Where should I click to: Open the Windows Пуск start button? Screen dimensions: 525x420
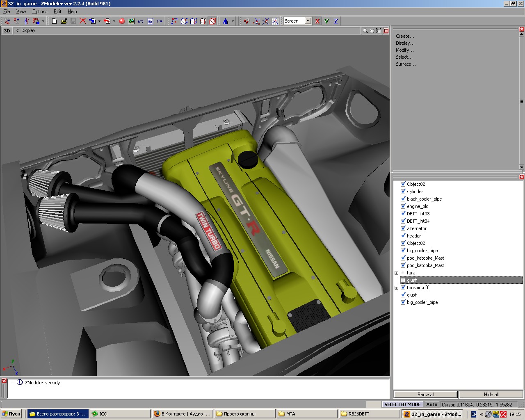point(11,414)
